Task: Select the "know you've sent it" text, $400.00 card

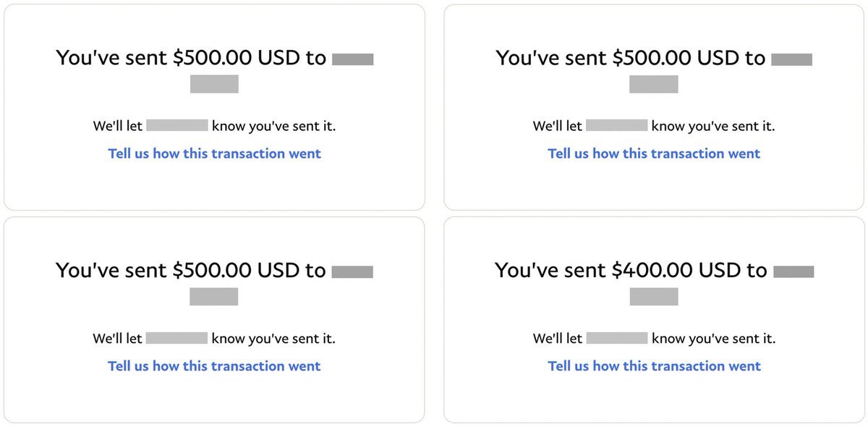Action: pos(713,339)
